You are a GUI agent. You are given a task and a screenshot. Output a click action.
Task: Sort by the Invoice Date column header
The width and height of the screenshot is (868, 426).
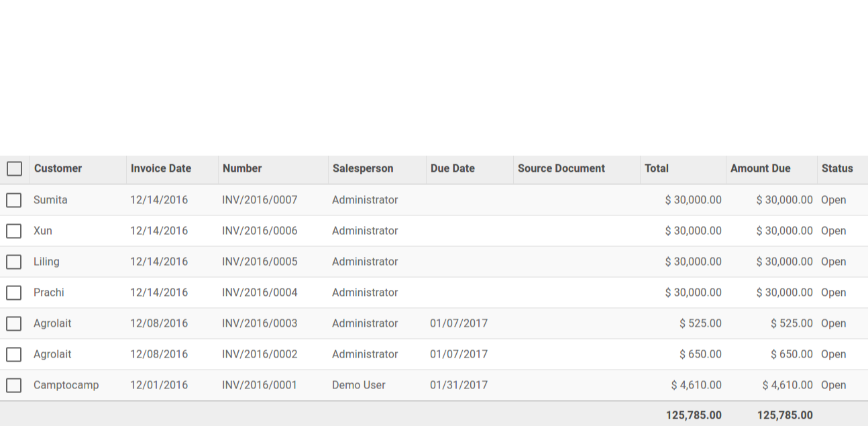click(x=161, y=168)
